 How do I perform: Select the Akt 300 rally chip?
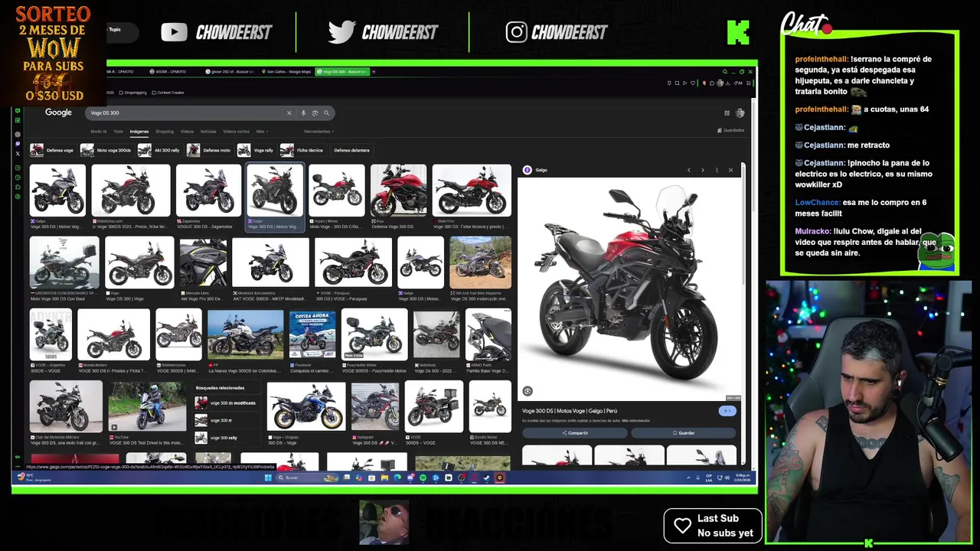click(x=159, y=150)
